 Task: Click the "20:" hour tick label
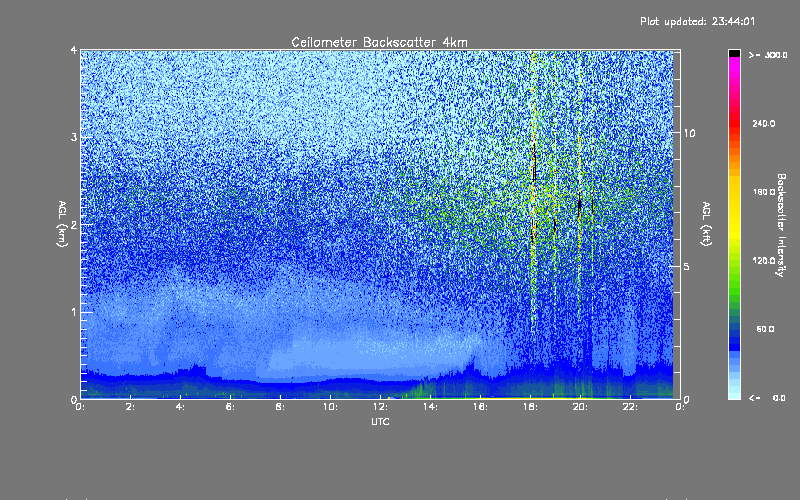(x=580, y=407)
